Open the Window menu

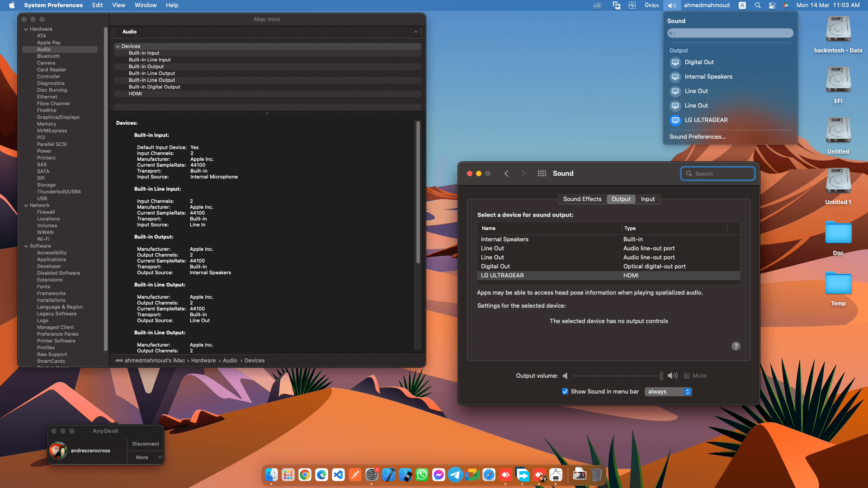click(x=146, y=5)
